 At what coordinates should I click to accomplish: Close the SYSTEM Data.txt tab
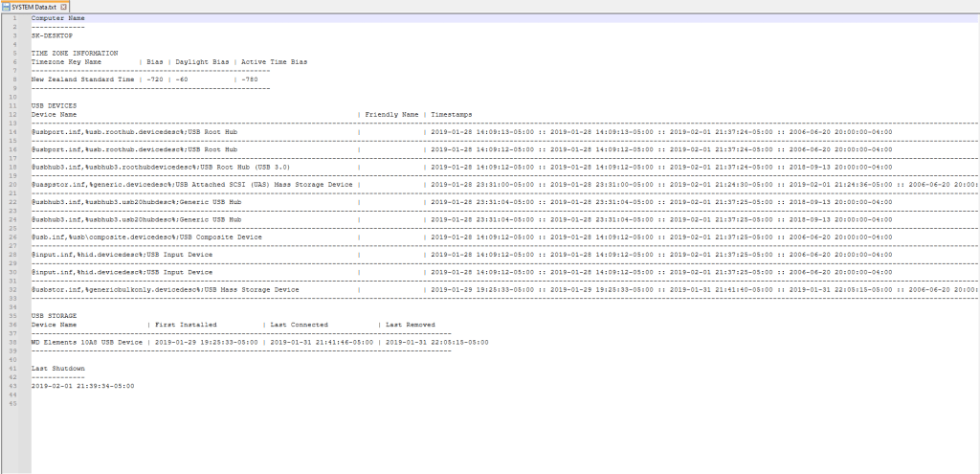(78, 6)
